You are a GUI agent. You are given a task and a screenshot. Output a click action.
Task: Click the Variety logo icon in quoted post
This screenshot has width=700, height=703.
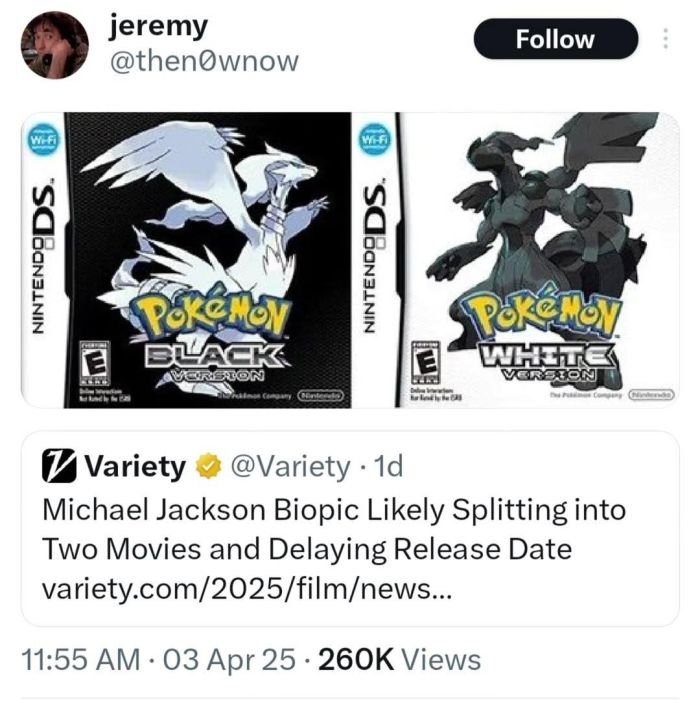(x=56, y=465)
